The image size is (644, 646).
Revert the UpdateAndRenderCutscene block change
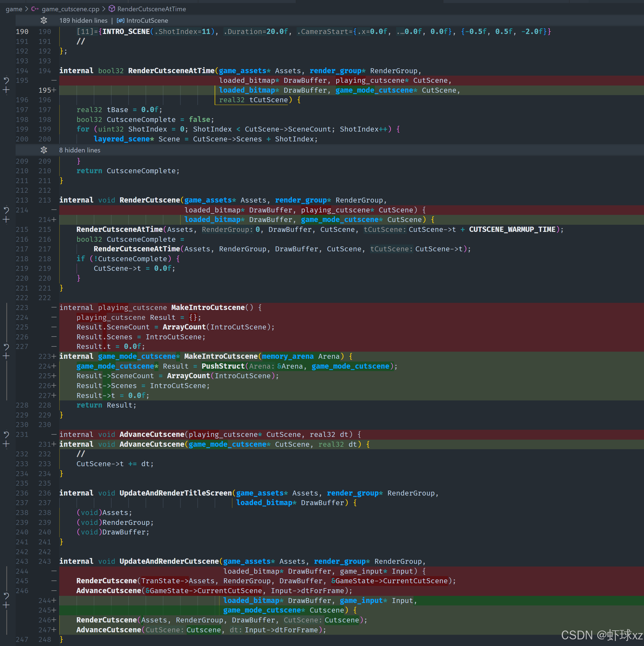pos(6,596)
